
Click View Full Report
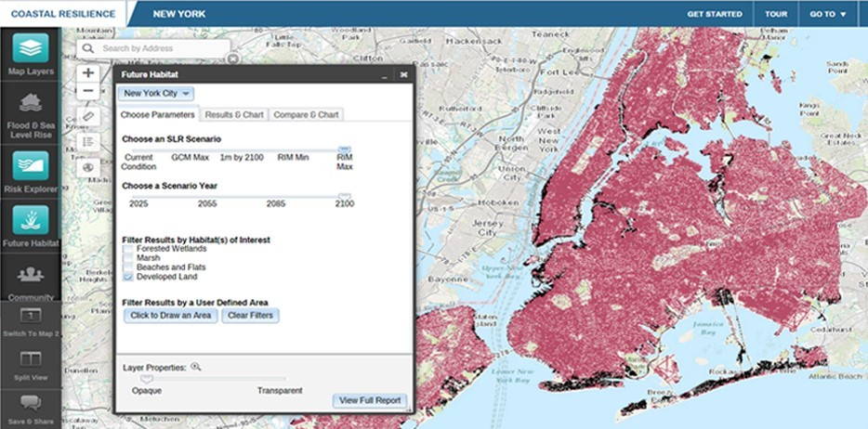[370, 400]
